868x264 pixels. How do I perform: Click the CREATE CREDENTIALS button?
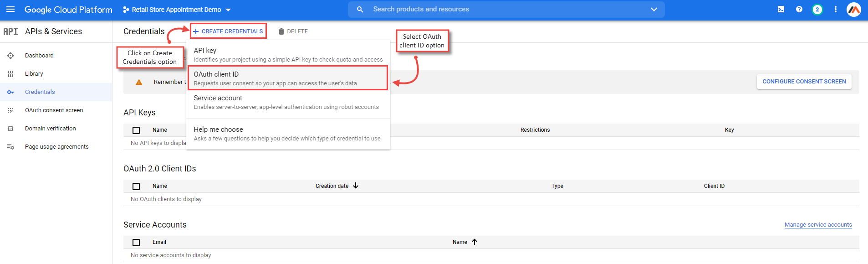[x=228, y=31]
